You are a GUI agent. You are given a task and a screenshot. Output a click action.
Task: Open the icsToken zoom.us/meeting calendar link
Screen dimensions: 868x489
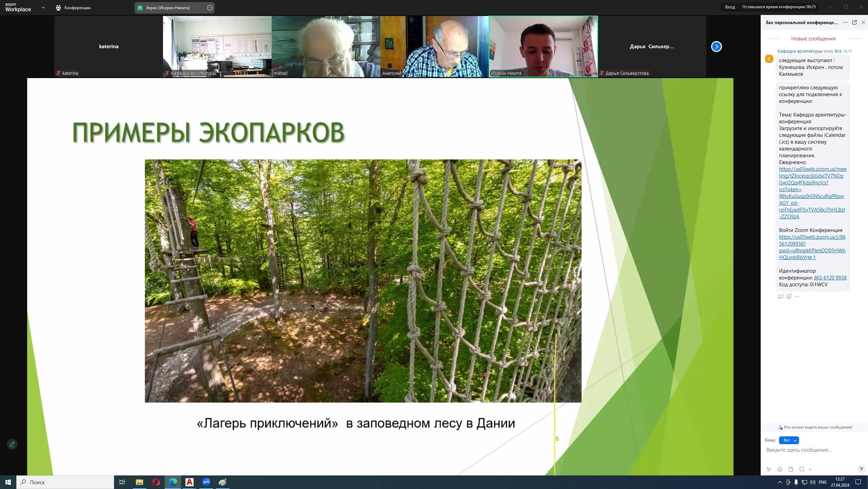point(812,193)
